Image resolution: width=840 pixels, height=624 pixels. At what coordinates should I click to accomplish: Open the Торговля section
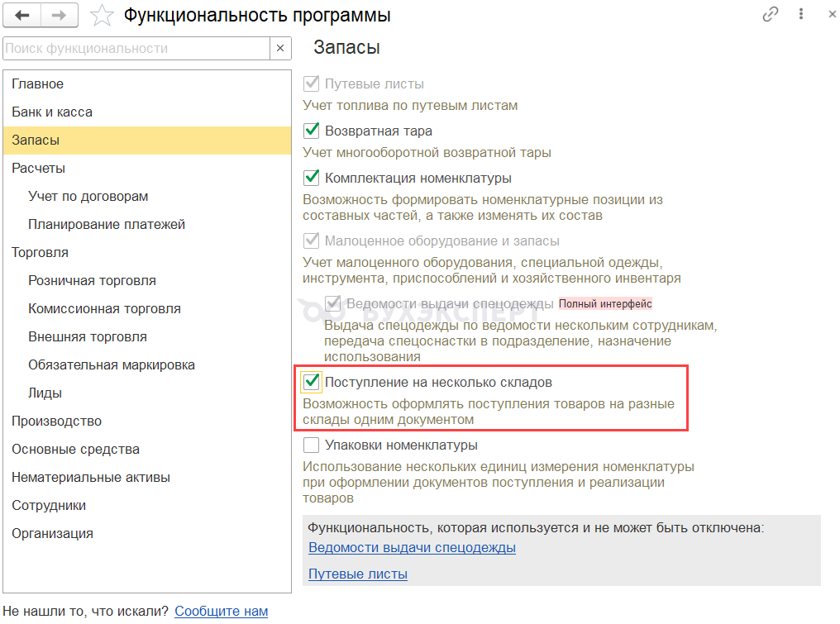click(147, 252)
